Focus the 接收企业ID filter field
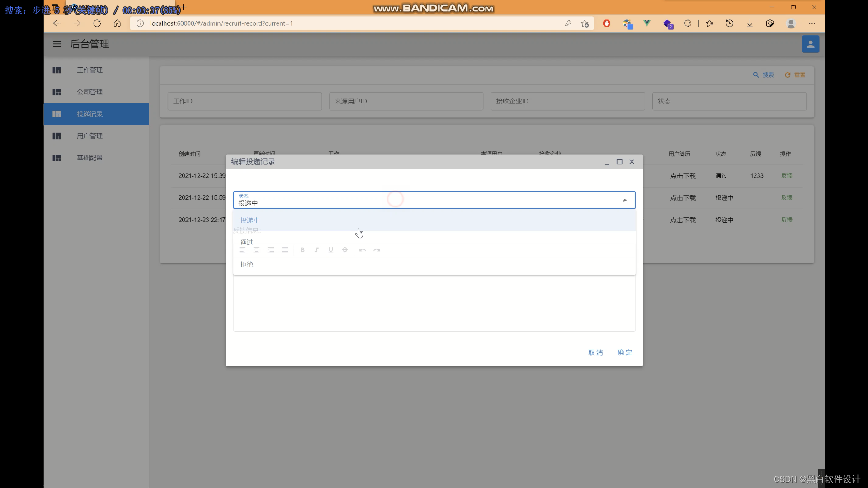The image size is (868, 488). click(x=567, y=101)
